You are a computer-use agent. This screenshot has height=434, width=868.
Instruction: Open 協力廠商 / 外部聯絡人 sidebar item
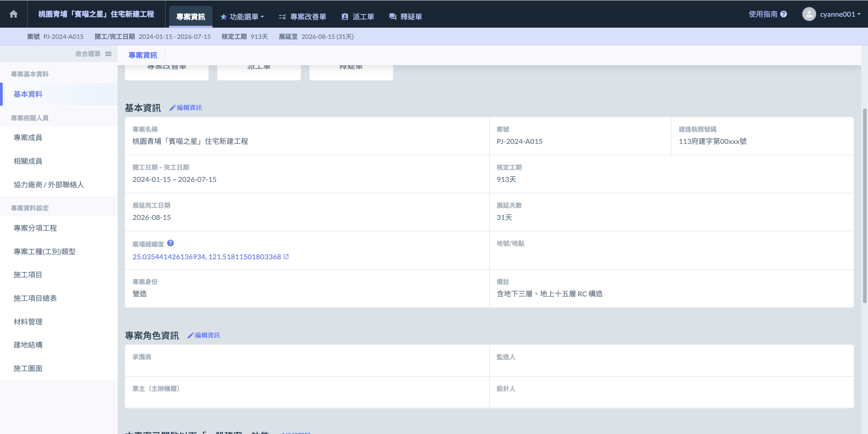point(49,185)
